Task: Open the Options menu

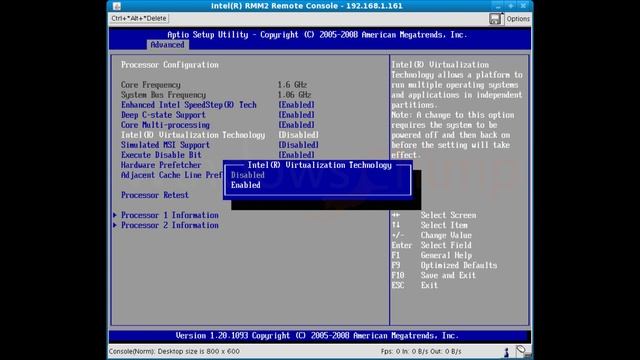Action: click(x=518, y=19)
